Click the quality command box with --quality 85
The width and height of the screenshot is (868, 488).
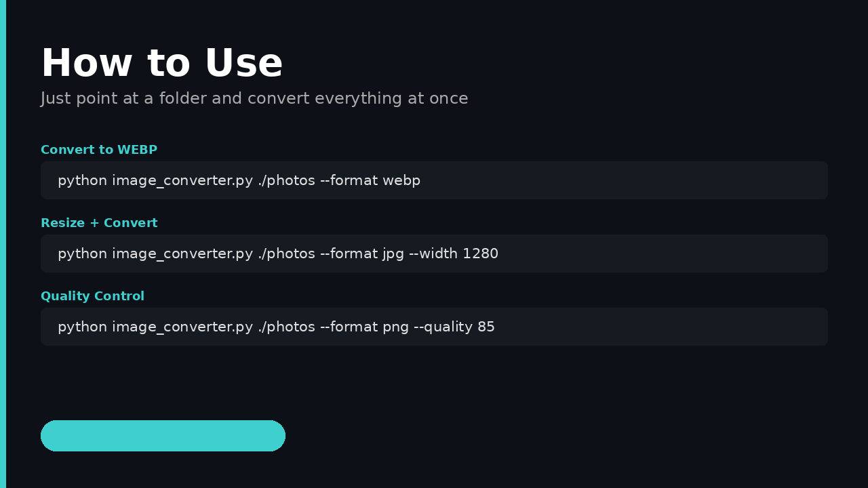pyautogui.click(x=434, y=327)
